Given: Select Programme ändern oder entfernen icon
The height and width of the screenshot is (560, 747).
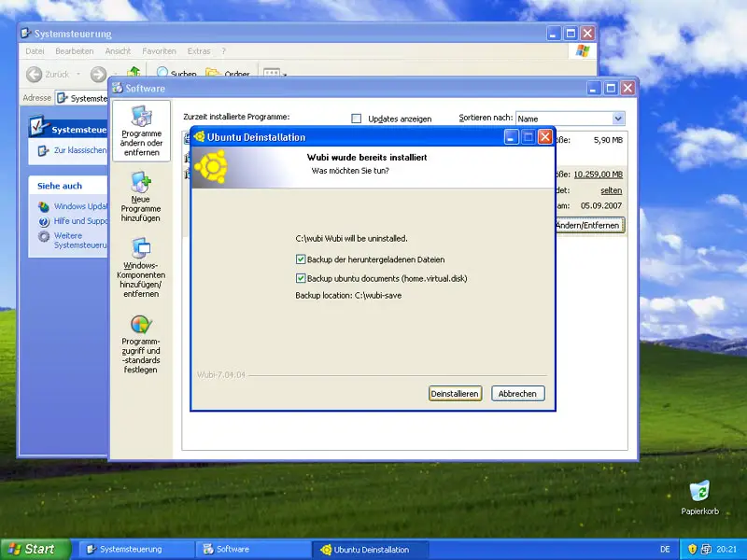Looking at the screenshot, I should (142, 131).
